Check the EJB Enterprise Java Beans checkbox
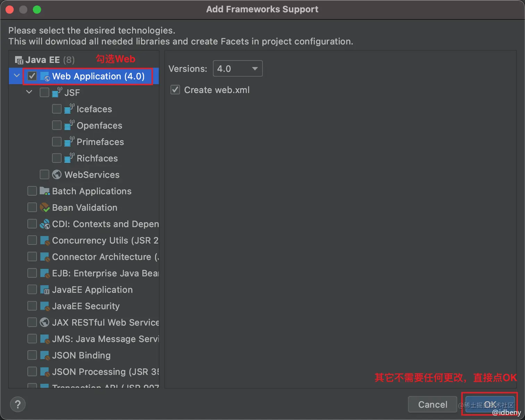Viewport: 525px width, 420px height. tap(32, 273)
